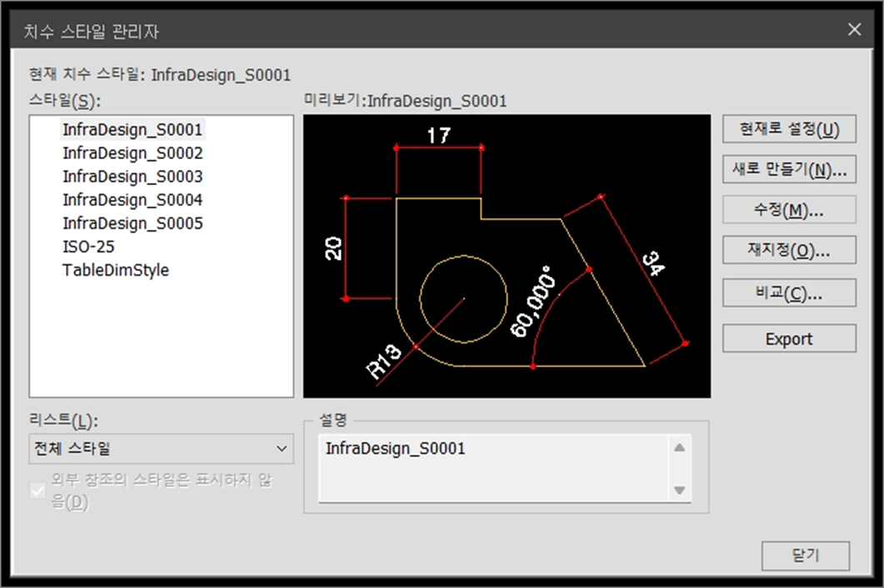
Task: Close the dialog with 닫기 button
Action: [806, 556]
